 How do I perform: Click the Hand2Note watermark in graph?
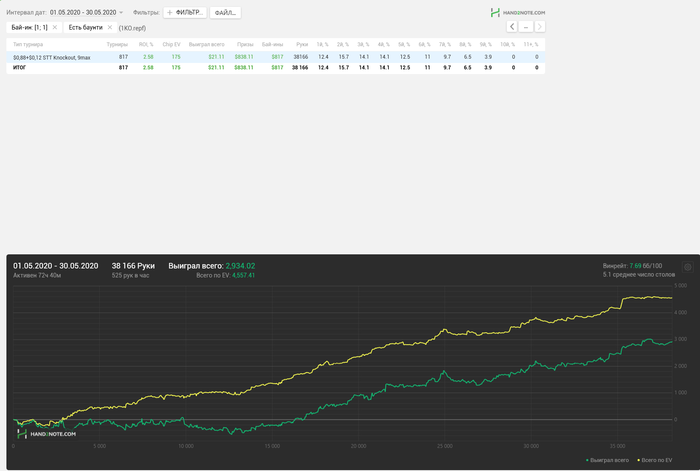pyautogui.click(x=45, y=435)
